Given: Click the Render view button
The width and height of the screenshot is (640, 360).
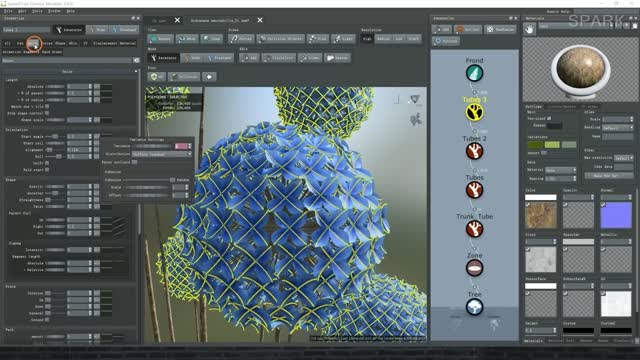Looking at the screenshot, I should (x=160, y=39).
